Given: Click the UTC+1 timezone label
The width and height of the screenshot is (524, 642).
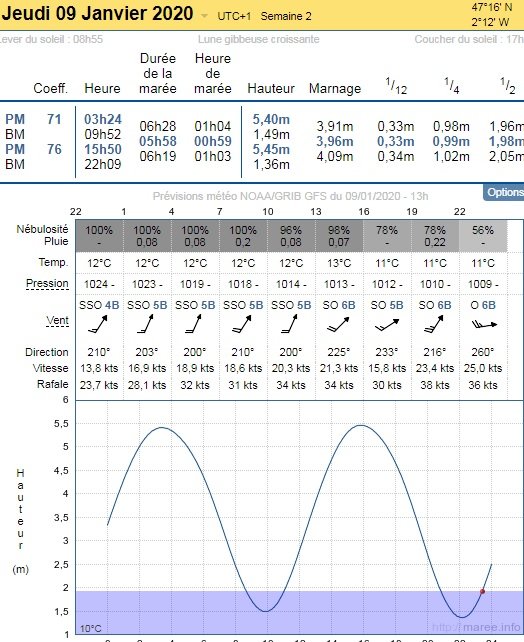Looking at the screenshot, I should tap(234, 16).
